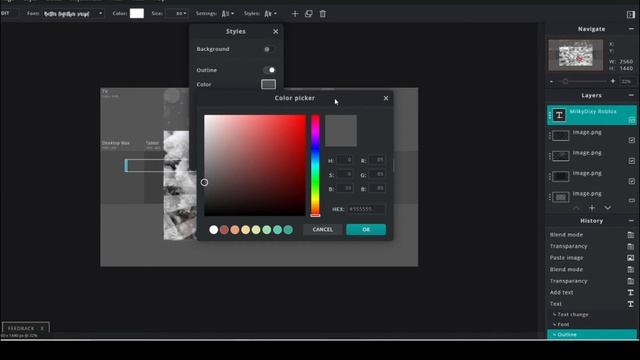Click the Navigate zoom slider
Image resolution: width=640 pixels, height=360 pixels.
tap(582, 82)
